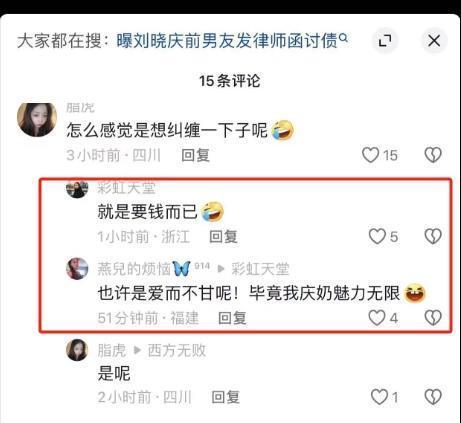461x423 pixels.
Task: Like 脂虎's comment with 15 likes
Action: click(371, 155)
